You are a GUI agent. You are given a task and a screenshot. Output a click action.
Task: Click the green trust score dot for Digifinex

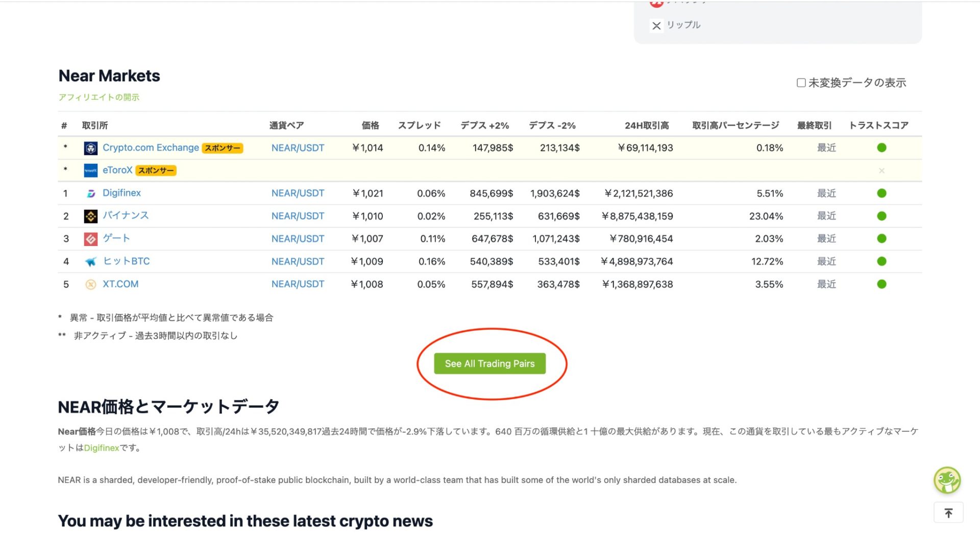pos(881,193)
